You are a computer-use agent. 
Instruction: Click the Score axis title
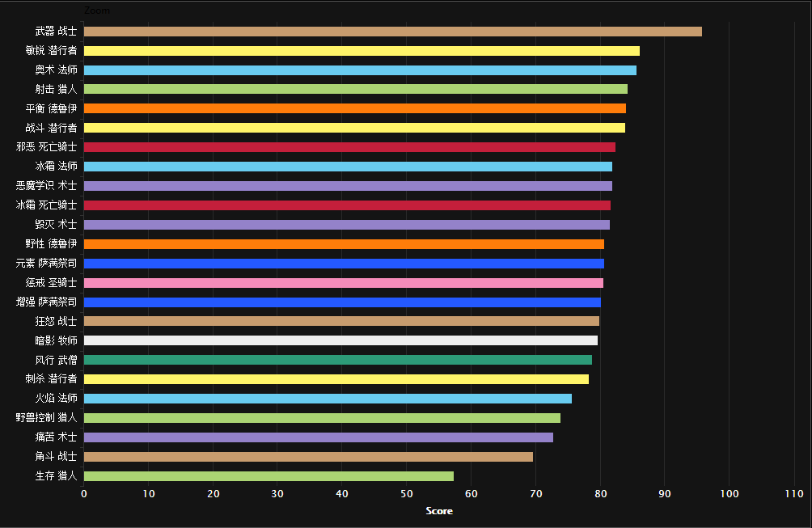(x=439, y=511)
